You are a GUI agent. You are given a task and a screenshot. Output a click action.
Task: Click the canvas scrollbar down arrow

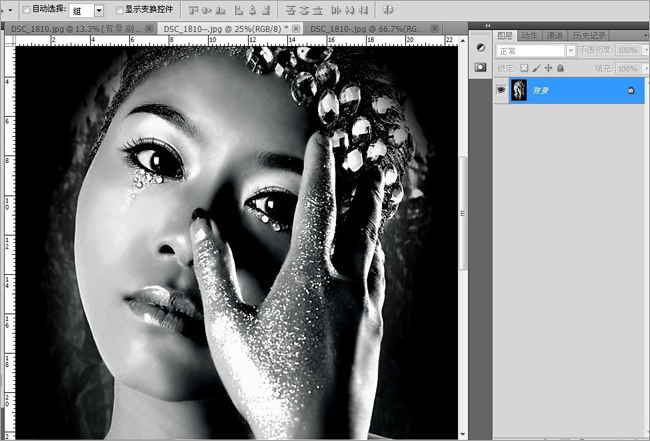click(x=463, y=434)
